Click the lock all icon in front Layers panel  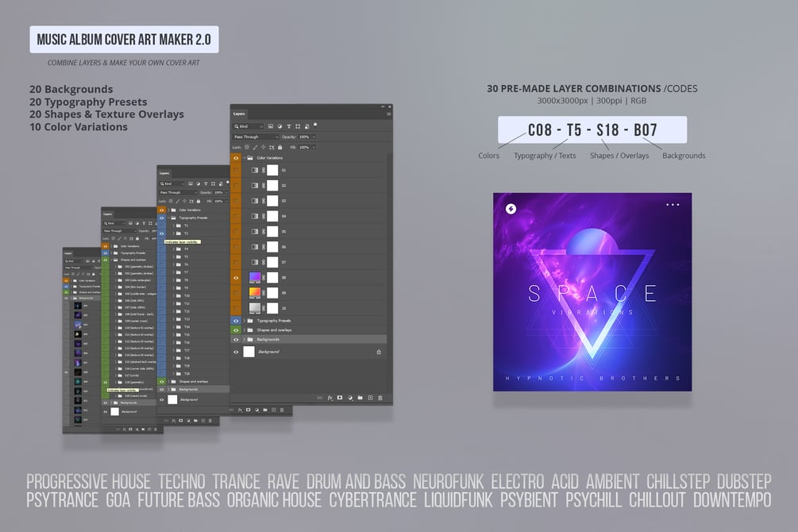pos(279,147)
